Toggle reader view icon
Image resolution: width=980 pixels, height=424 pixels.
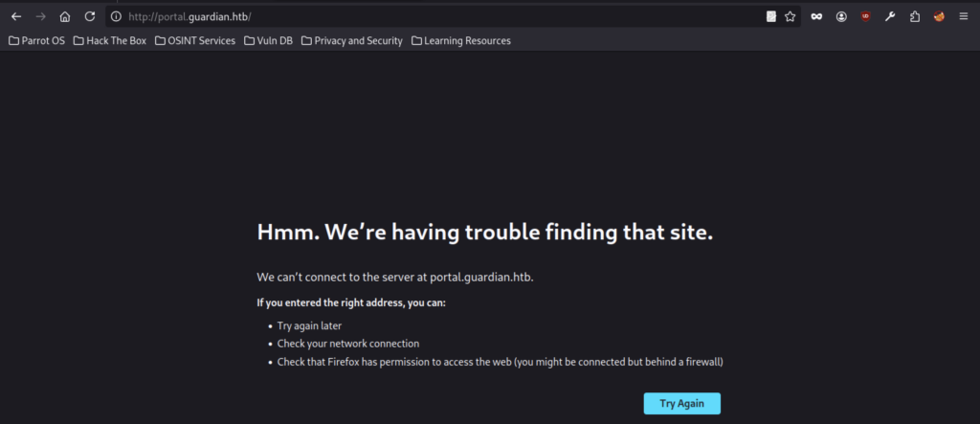tap(770, 16)
